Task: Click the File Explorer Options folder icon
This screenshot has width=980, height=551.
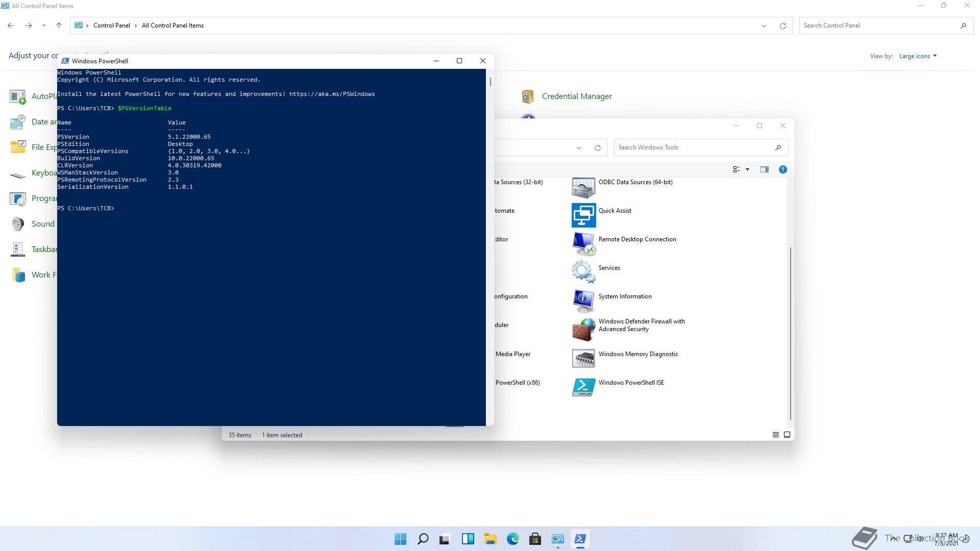Action: click(x=18, y=147)
